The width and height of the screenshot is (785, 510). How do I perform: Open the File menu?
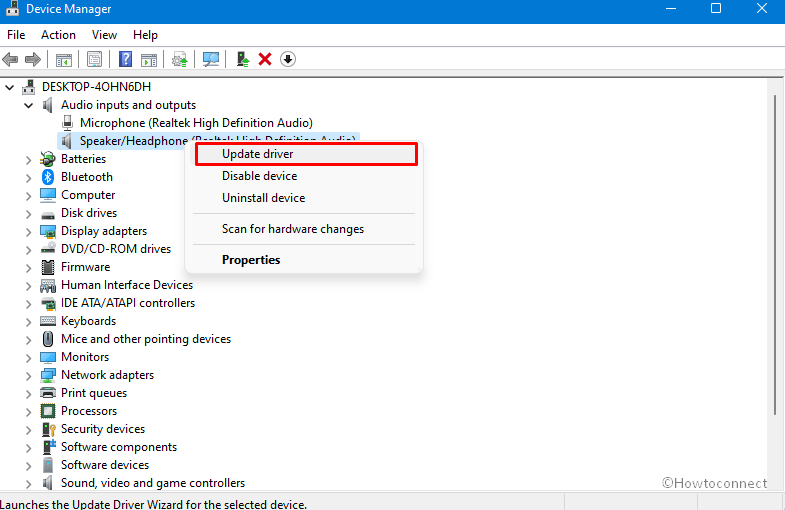(16, 35)
